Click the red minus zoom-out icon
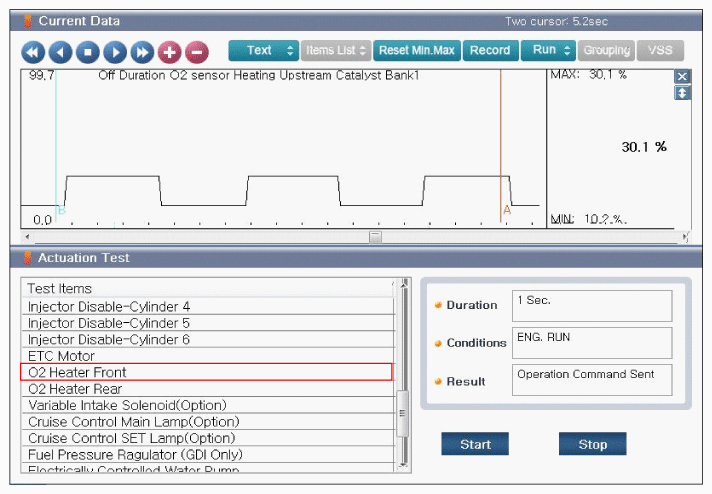 (x=196, y=51)
